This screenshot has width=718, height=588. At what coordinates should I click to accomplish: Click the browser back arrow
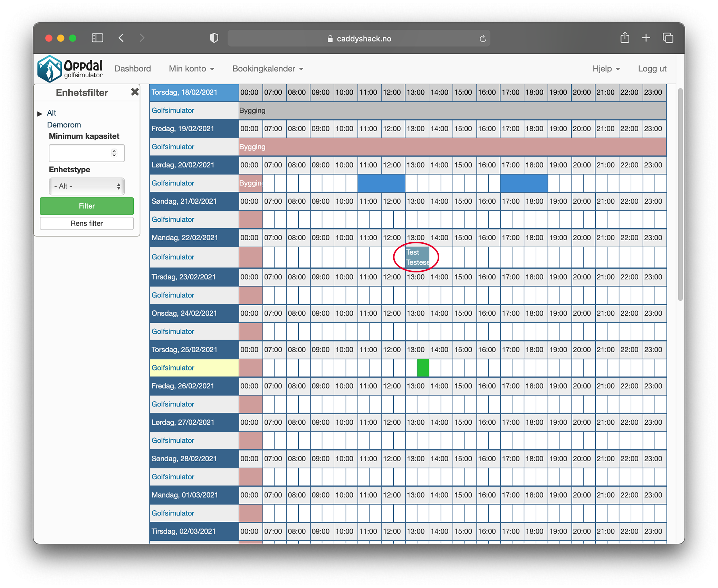pos(121,38)
